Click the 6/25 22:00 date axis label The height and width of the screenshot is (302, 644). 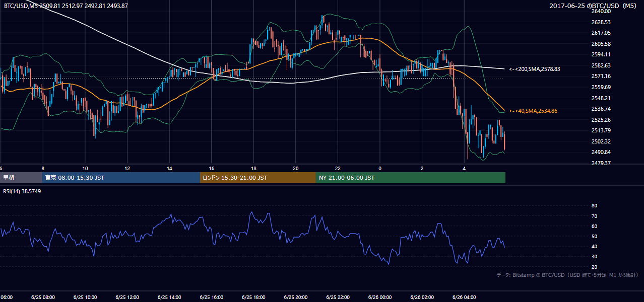338,297
